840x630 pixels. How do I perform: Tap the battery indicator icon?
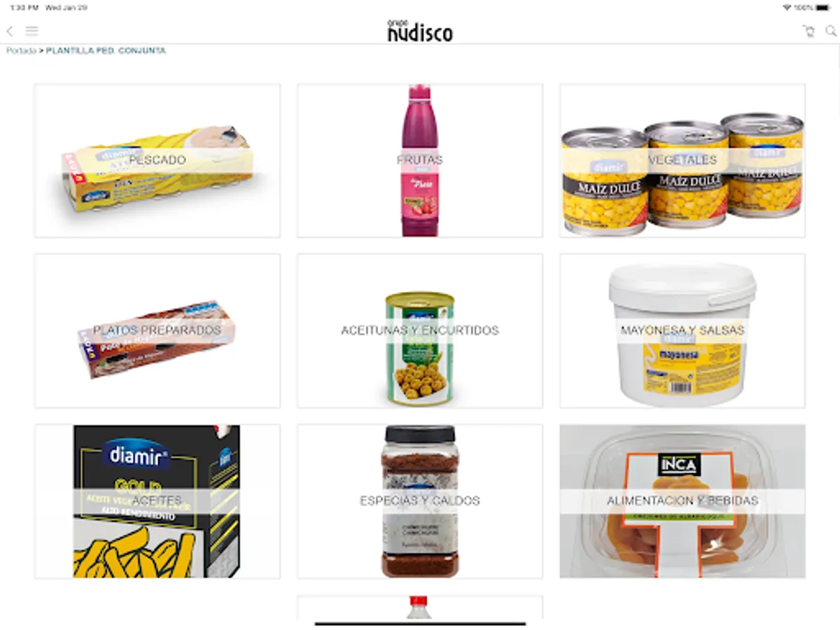point(824,7)
